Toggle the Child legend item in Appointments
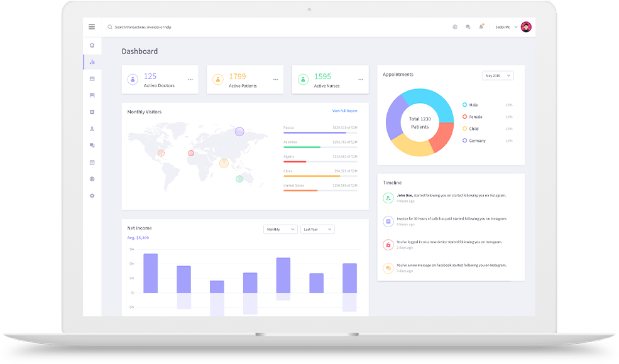 (x=474, y=129)
